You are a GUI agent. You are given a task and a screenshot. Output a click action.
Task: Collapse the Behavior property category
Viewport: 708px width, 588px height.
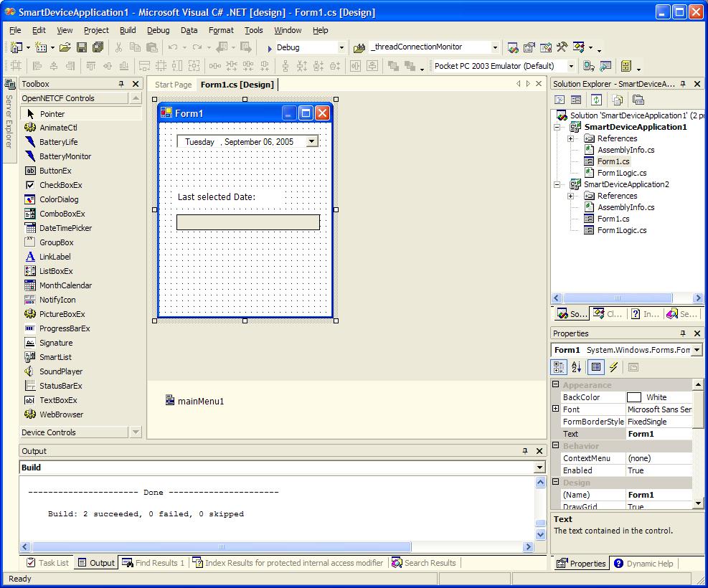(556, 445)
